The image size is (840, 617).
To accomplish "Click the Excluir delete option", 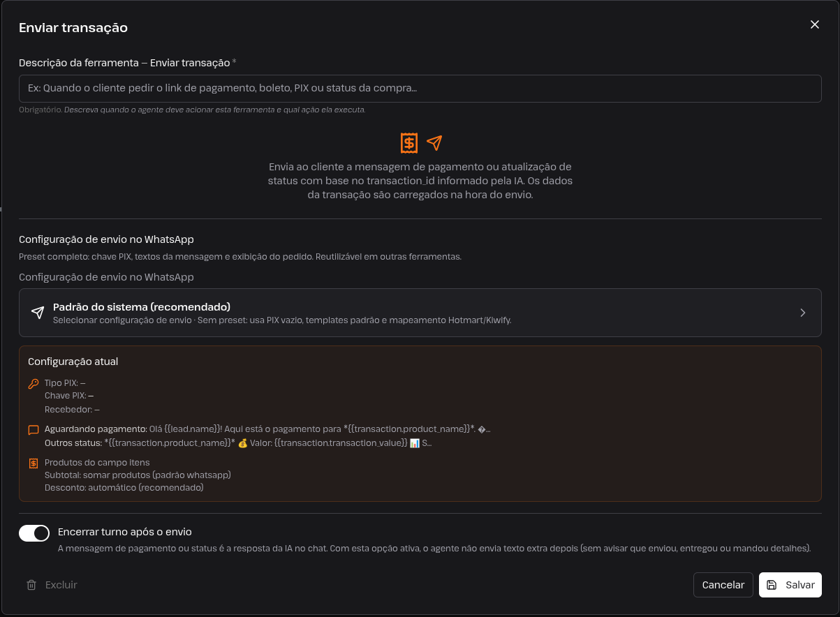I will [52, 585].
